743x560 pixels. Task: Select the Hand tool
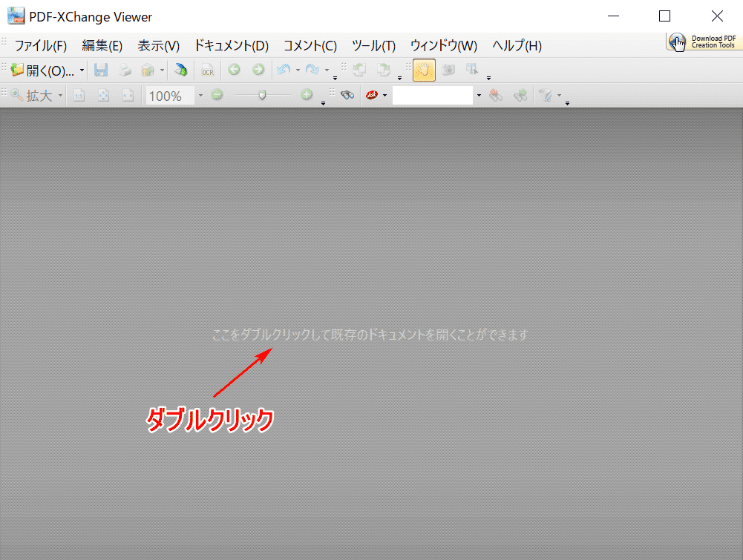(424, 70)
